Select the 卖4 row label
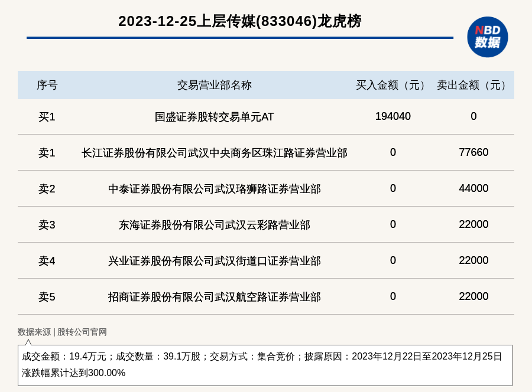The height and width of the screenshot is (392, 532). (x=47, y=261)
